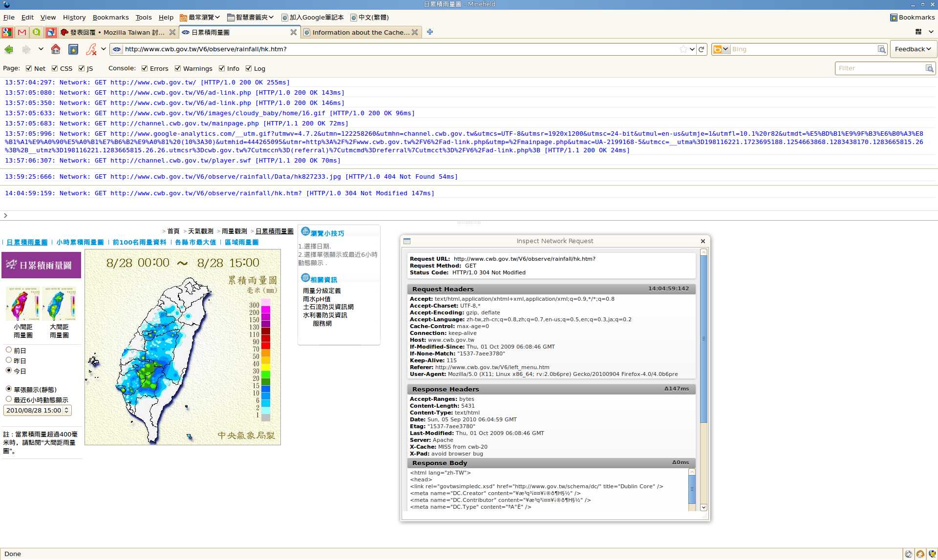This screenshot has width=938, height=560.
Task: Uncheck the Net page filter
Action: coord(29,68)
